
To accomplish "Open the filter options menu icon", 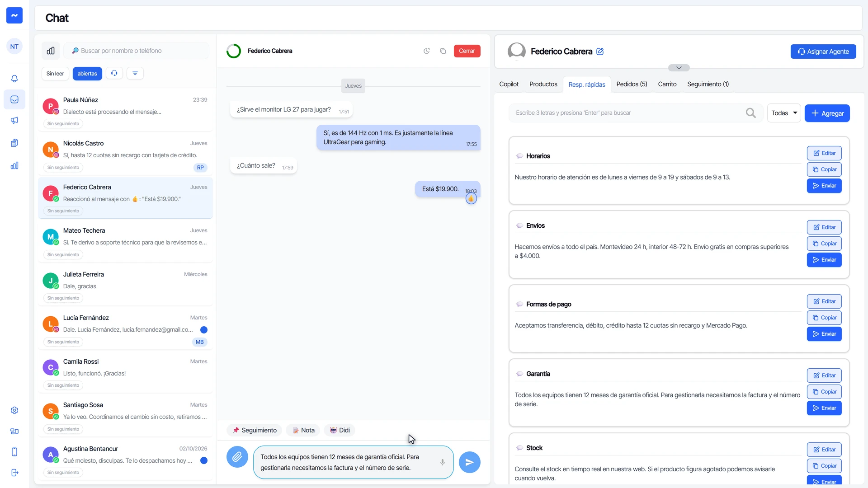I will 135,73.
